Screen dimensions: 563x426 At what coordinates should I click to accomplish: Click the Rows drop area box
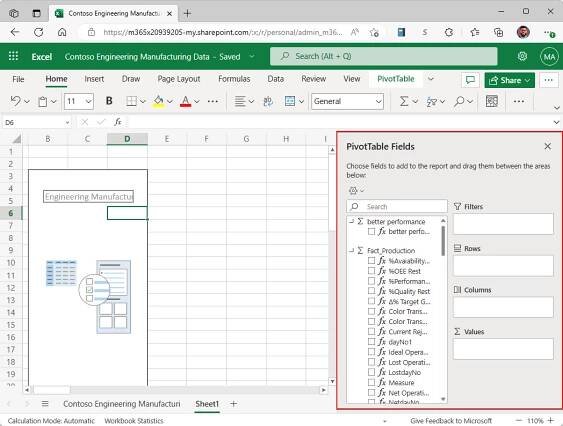tap(503, 266)
